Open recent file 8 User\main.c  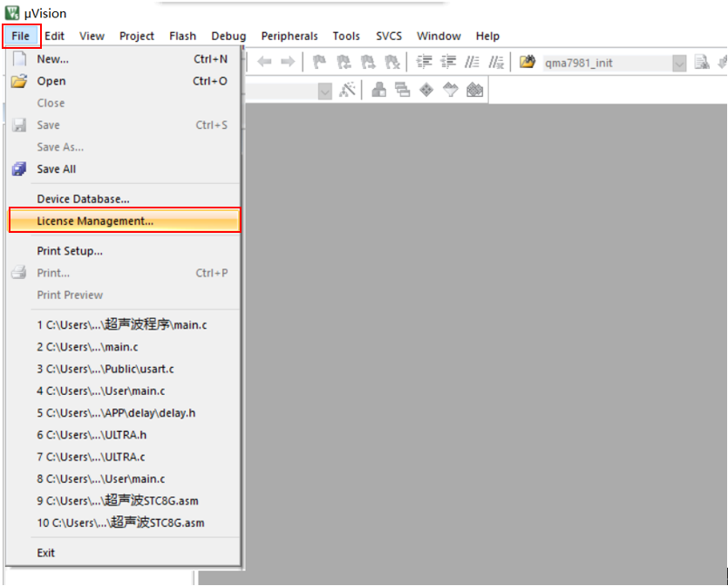tap(124, 479)
